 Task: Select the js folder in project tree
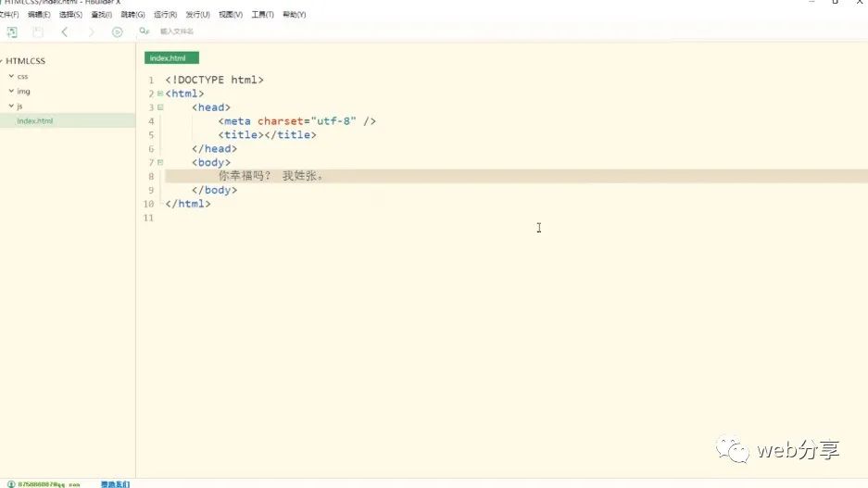click(x=19, y=106)
